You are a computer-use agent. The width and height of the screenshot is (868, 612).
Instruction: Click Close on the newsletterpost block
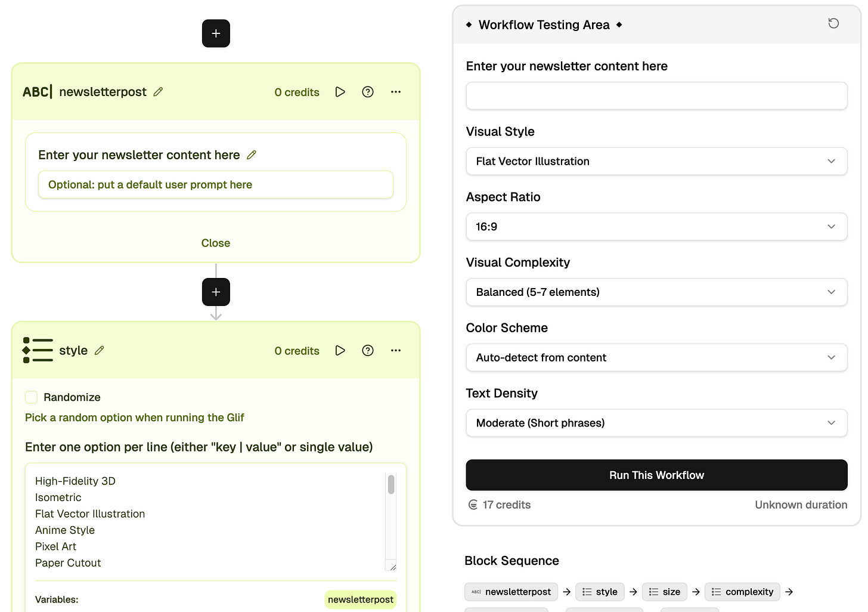(x=216, y=243)
